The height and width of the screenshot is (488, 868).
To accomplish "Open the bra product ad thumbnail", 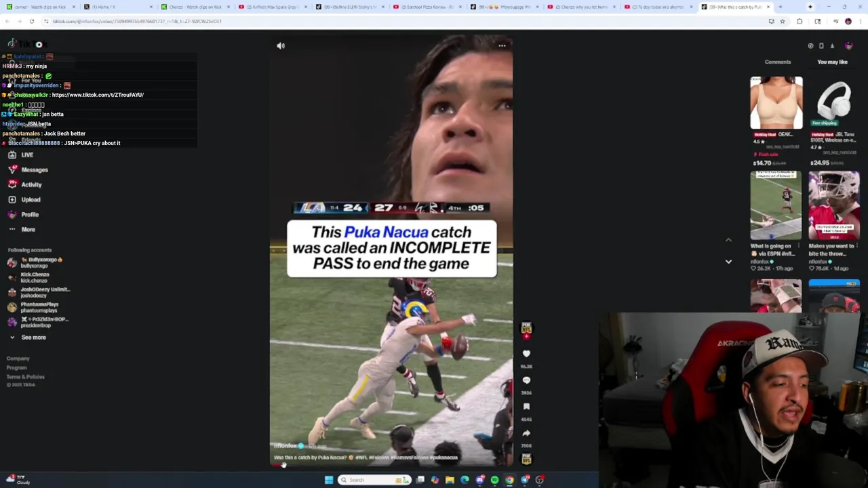I will point(776,102).
